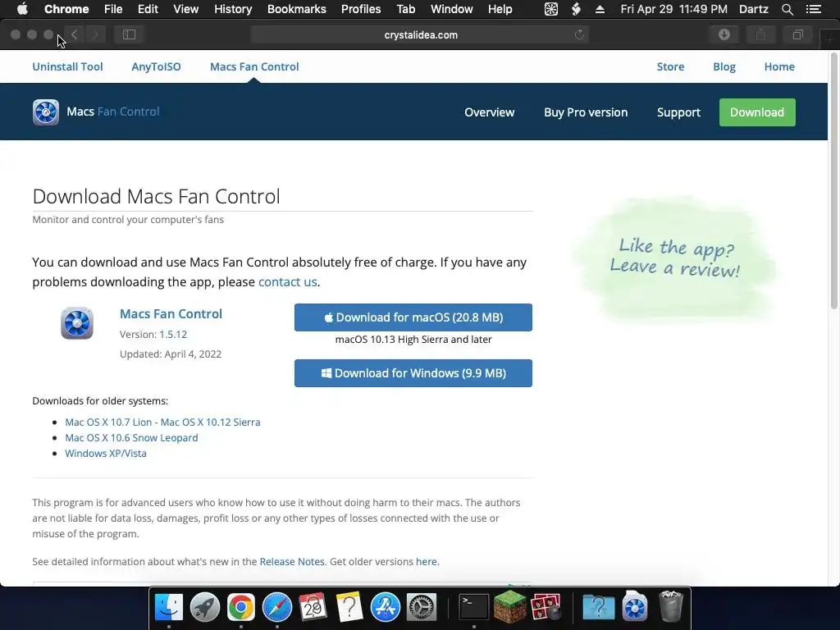This screenshot has width=840, height=630.
Task: Open the History menu
Action: pos(233,9)
